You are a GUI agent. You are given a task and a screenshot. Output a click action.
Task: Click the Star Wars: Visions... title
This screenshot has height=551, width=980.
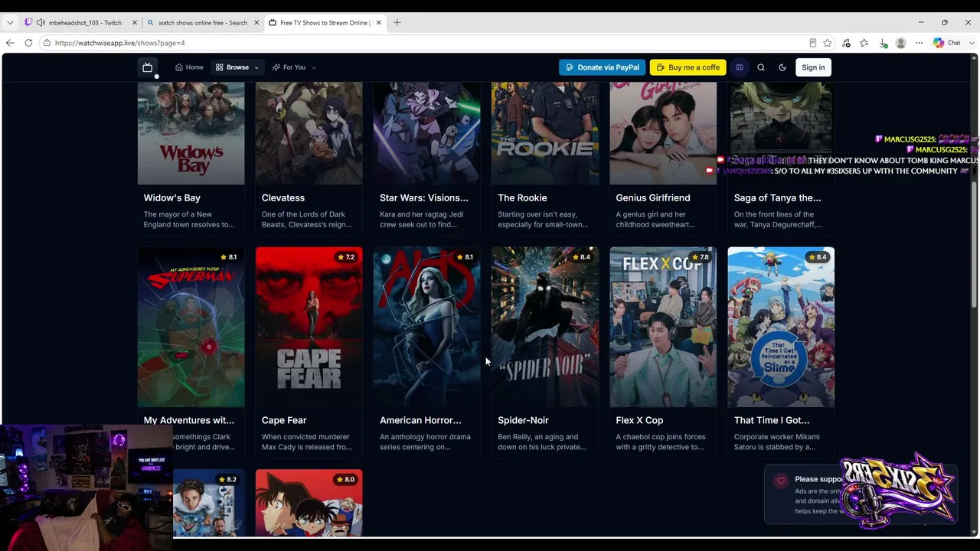tap(424, 198)
